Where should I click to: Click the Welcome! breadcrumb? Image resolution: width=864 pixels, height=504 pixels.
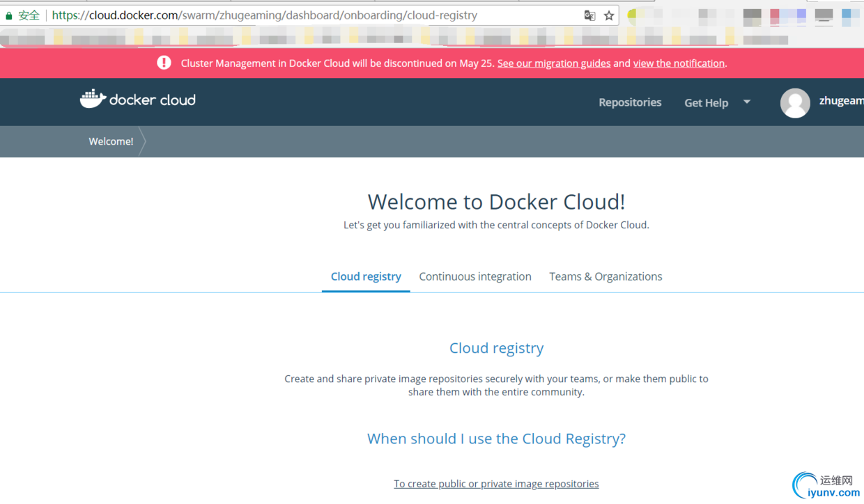click(111, 141)
